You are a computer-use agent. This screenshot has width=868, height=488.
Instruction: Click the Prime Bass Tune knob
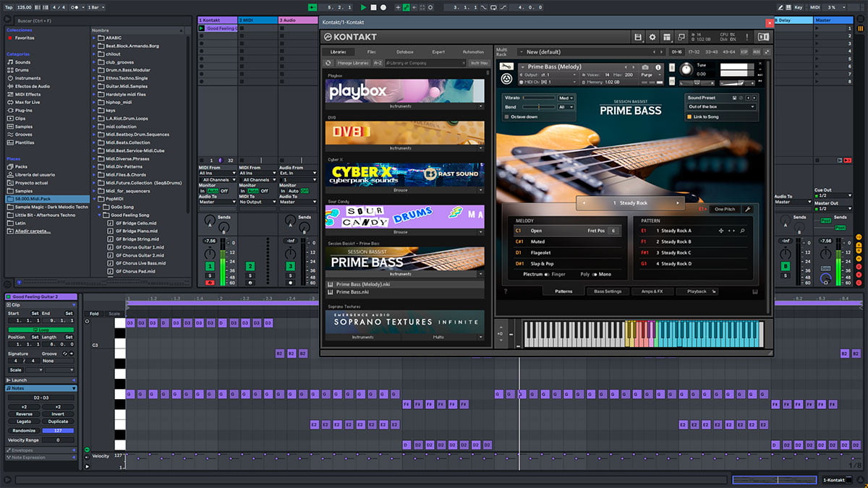pyautogui.click(x=686, y=69)
